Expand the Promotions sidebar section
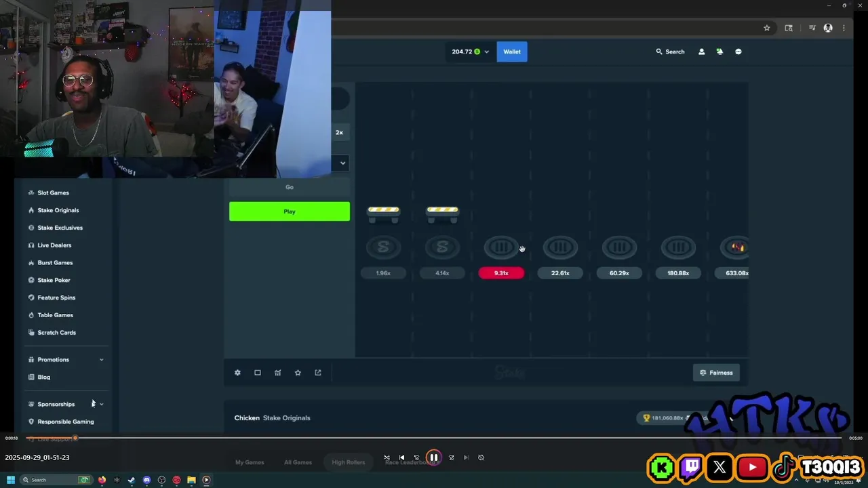This screenshot has width=868, height=488. (x=101, y=360)
